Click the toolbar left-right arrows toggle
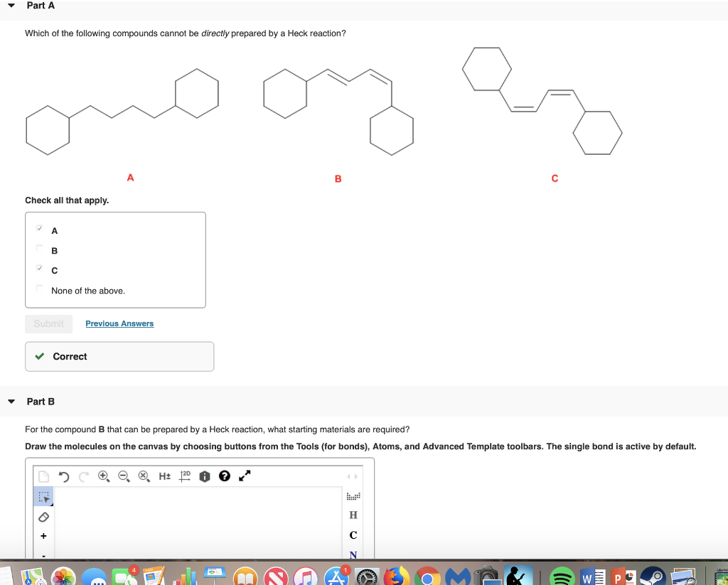This screenshot has height=585, width=728. [353, 476]
